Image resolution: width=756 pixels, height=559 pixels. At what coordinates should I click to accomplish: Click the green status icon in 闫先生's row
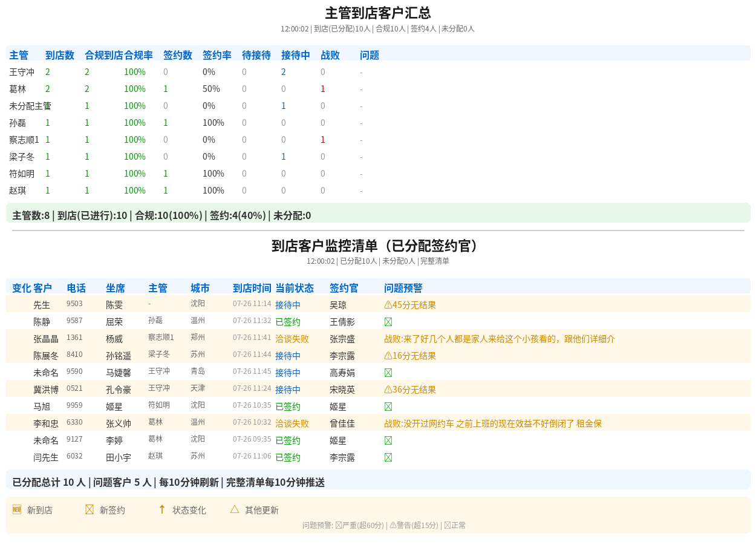[388, 457]
